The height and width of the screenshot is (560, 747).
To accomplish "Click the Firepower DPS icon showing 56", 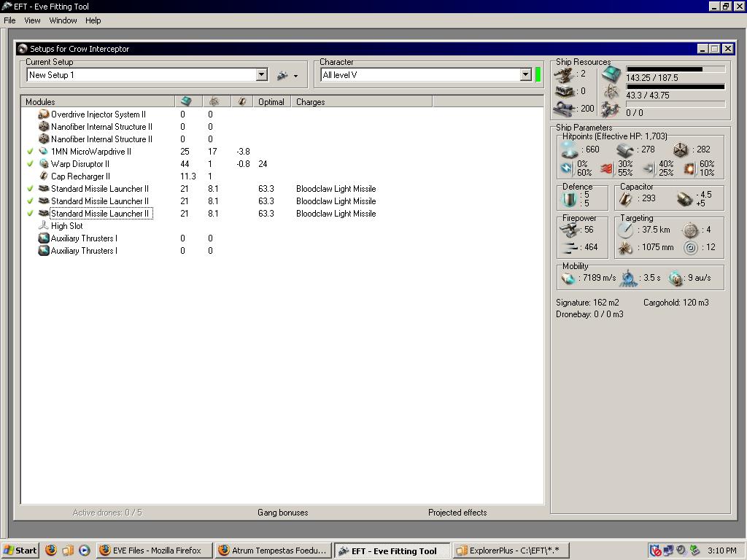I will (568, 230).
